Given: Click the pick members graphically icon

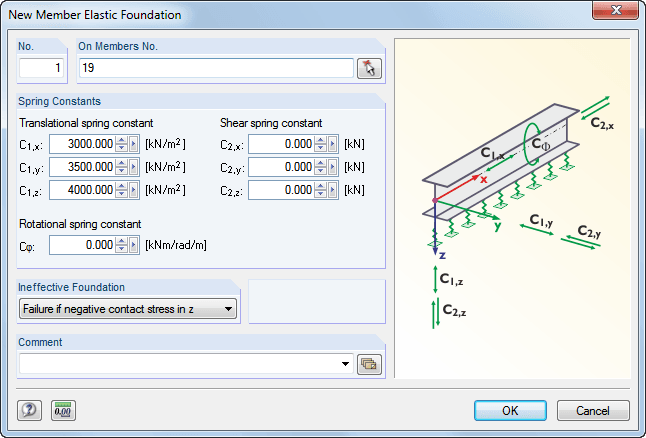Looking at the screenshot, I should click(x=370, y=68).
